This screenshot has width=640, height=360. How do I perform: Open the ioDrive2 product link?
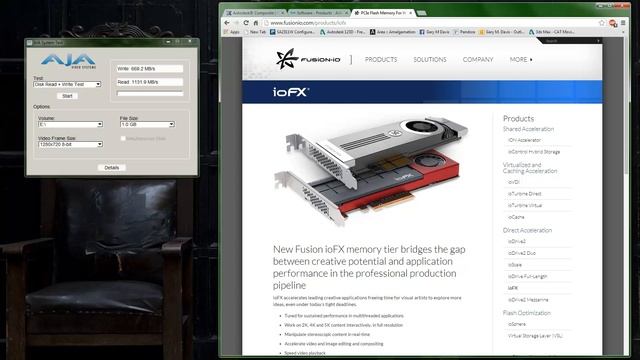517,241
